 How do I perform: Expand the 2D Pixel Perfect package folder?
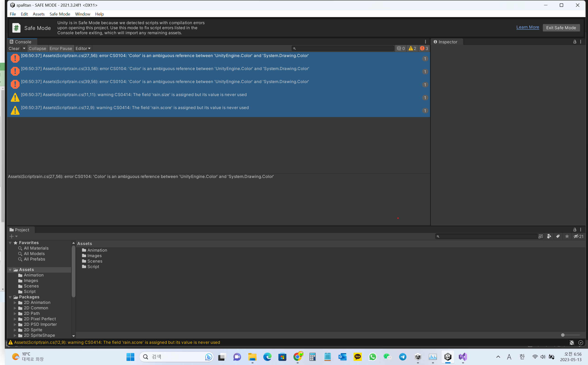[15, 319]
